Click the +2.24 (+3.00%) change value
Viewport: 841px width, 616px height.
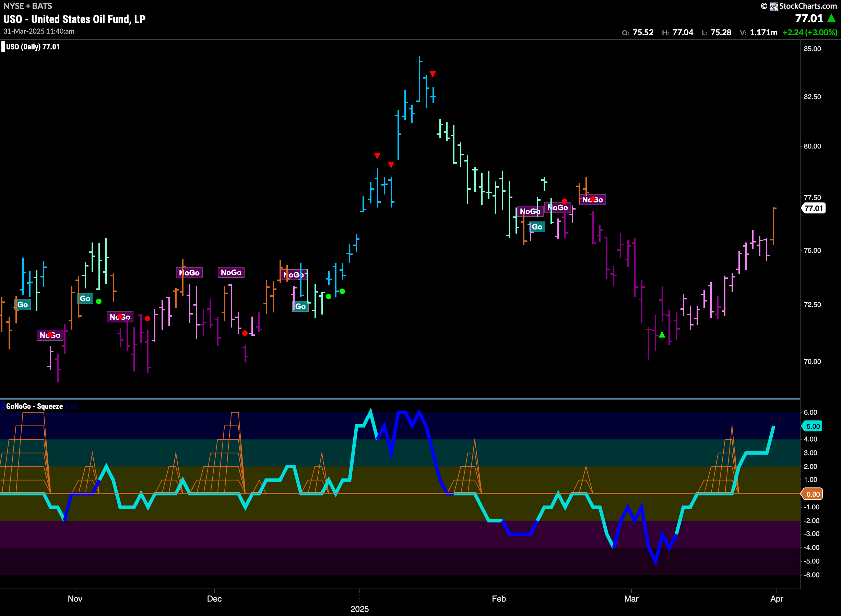[x=810, y=33]
